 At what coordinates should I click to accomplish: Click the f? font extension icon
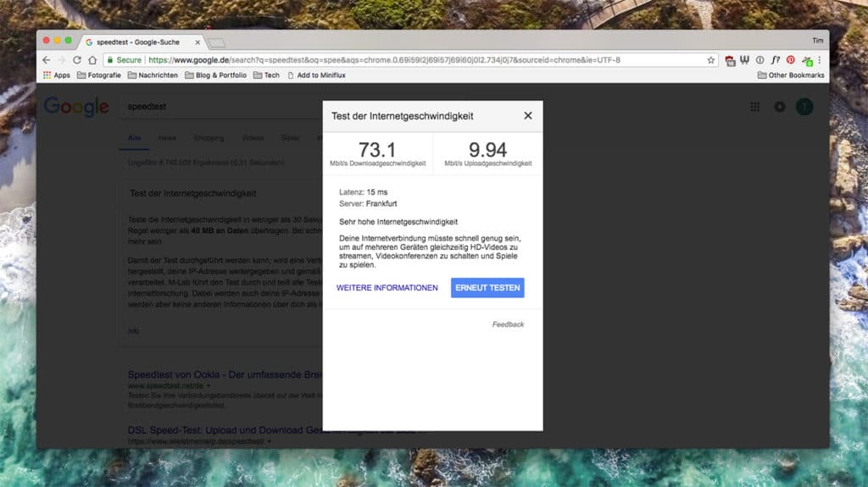point(776,60)
